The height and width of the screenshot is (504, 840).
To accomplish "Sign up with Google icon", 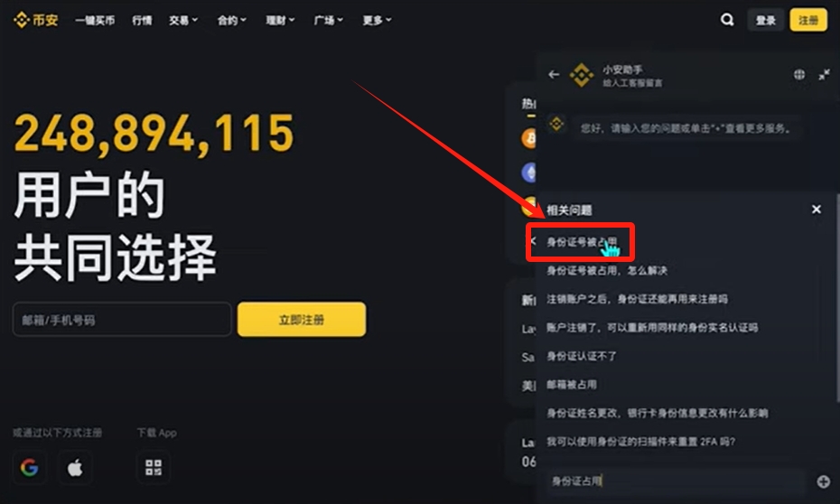I will (x=30, y=468).
